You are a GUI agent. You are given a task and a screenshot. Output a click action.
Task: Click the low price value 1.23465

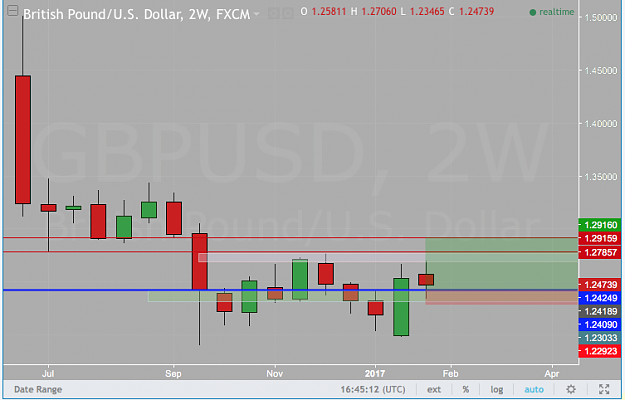click(x=426, y=12)
